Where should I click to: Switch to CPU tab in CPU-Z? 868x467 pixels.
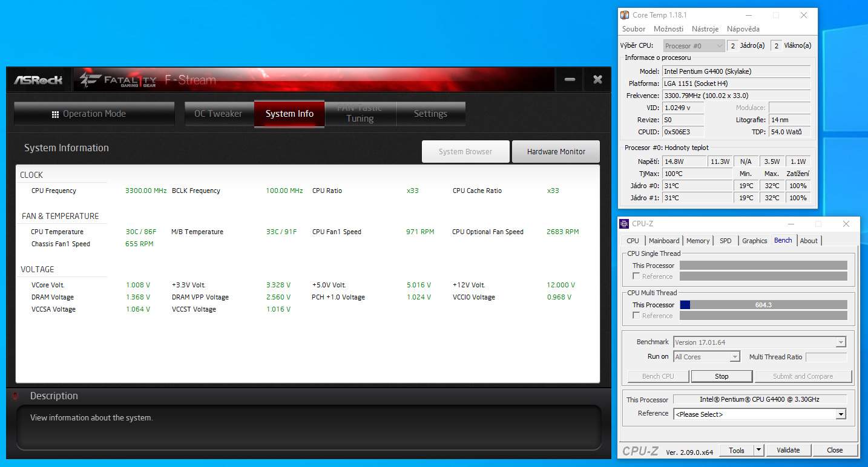[633, 241]
